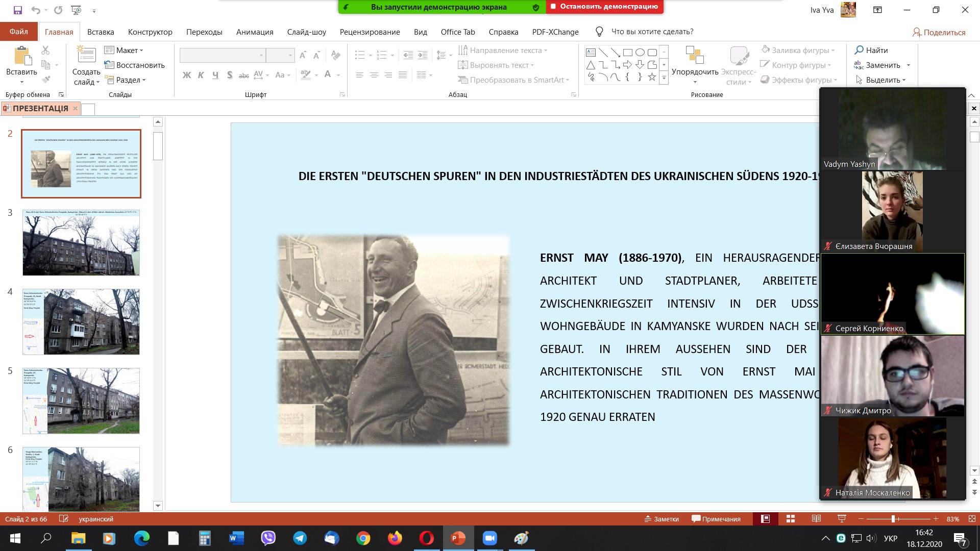980x551 pixels.
Task: Start presentation from beginning icon
Action: pos(77,10)
